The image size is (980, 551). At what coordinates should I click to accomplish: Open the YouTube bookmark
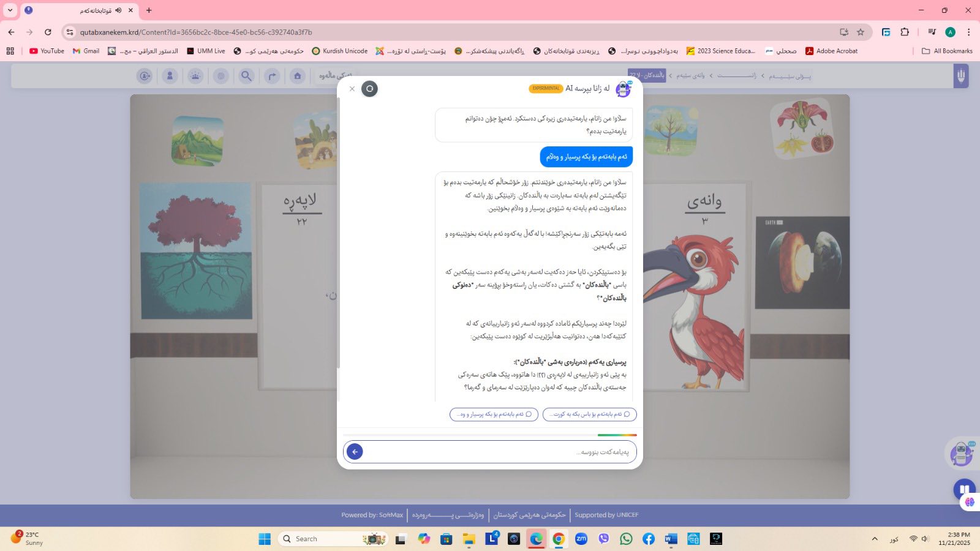point(47,51)
